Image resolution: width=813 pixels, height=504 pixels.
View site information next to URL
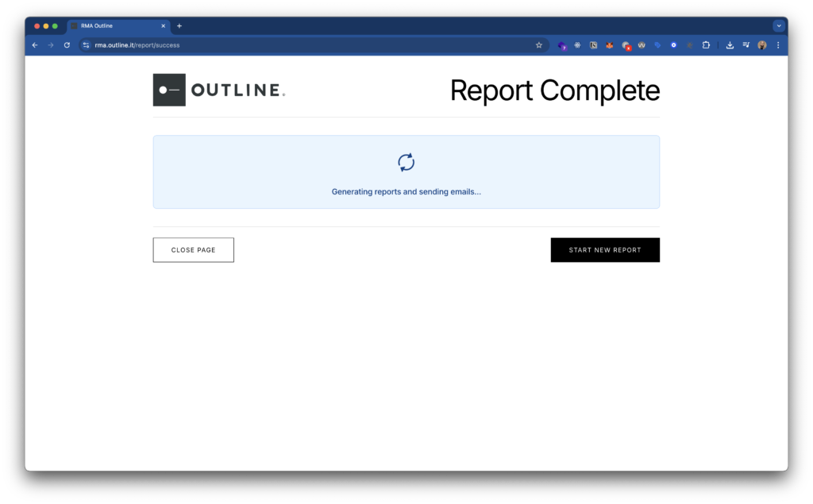87,45
